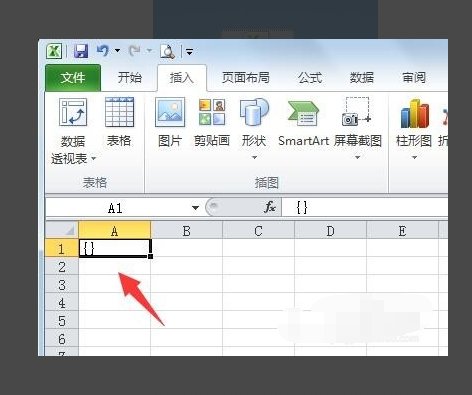Customize the Quick Access Toolbar dropdown
This screenshot has height=395, width=472.
click(x=189, y=52)
